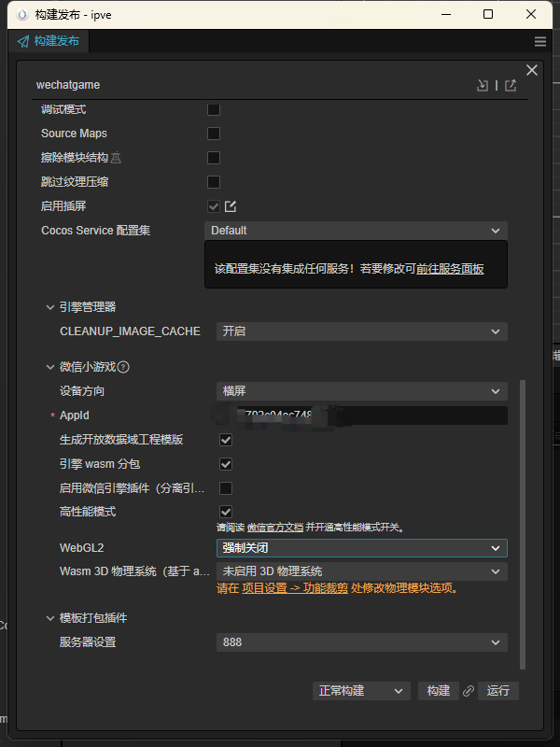The width and height of the screenshot is (560, 747).
Task: Click the 生成开放数据域工程模版 label
Action: [x=121, y=440]
